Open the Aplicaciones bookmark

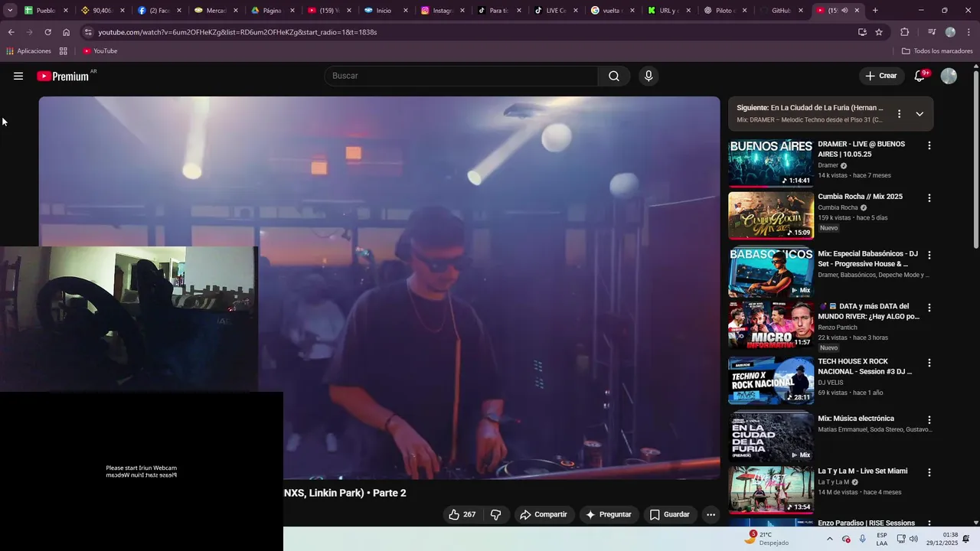tap(28, 51)
